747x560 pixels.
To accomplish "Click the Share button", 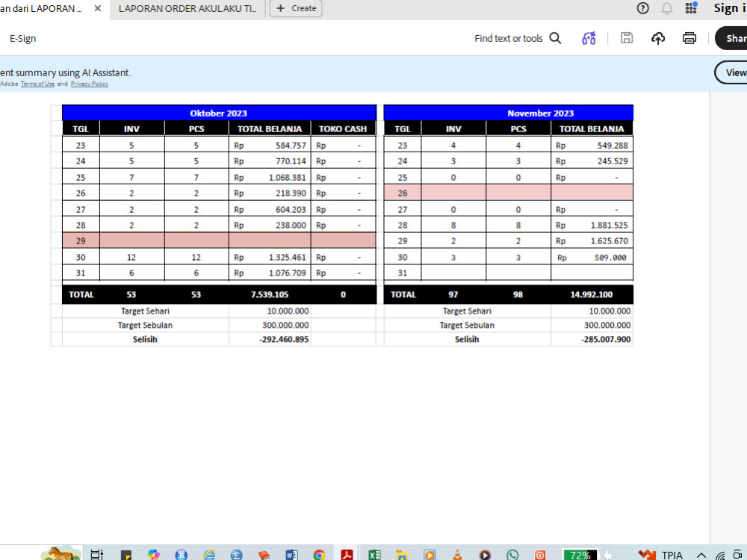I will (731, 39).
